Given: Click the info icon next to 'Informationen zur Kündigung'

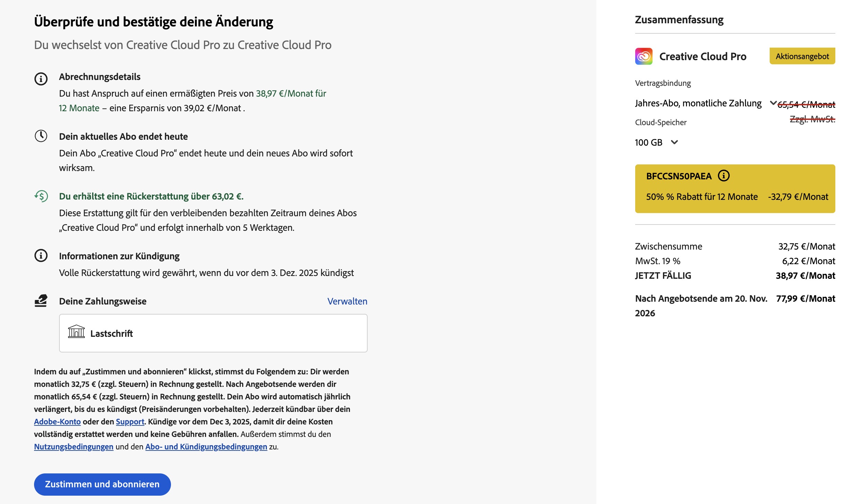Looking at the screenshot, I should 41,256.
